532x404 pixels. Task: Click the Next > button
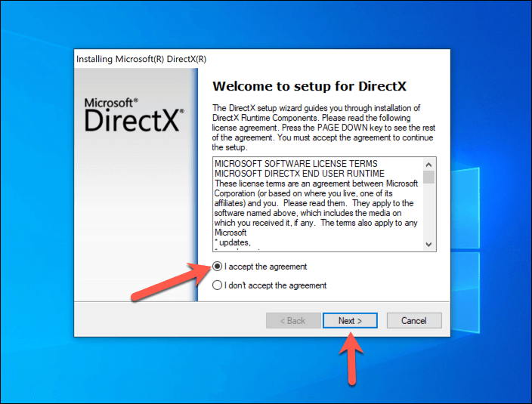350,321
